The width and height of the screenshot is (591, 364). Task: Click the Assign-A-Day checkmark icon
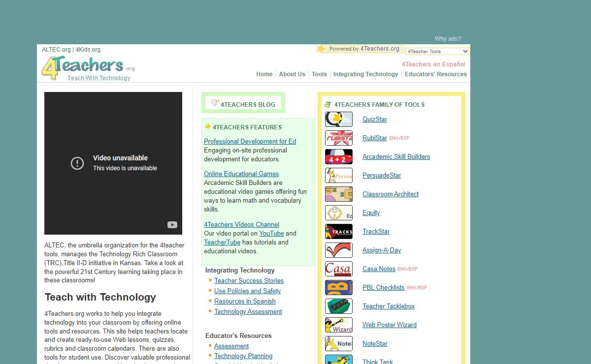coord(339,250)
